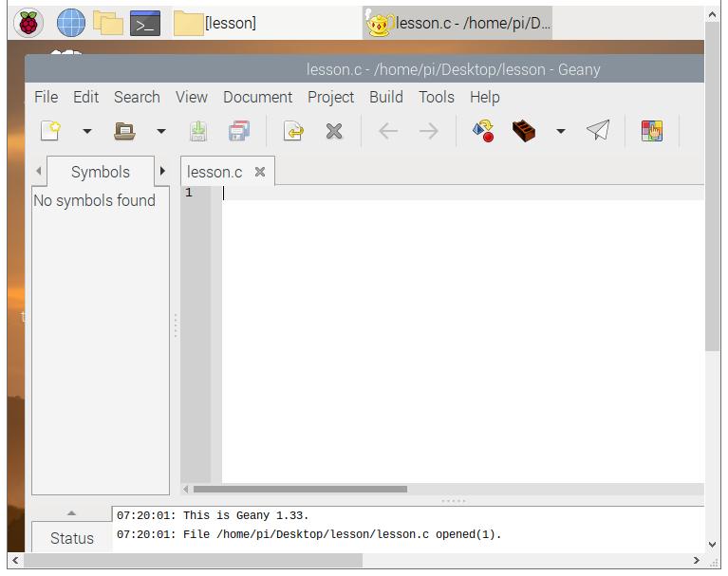
Task: Select the Symbols sidebar tab
Action: pos(101,172)
